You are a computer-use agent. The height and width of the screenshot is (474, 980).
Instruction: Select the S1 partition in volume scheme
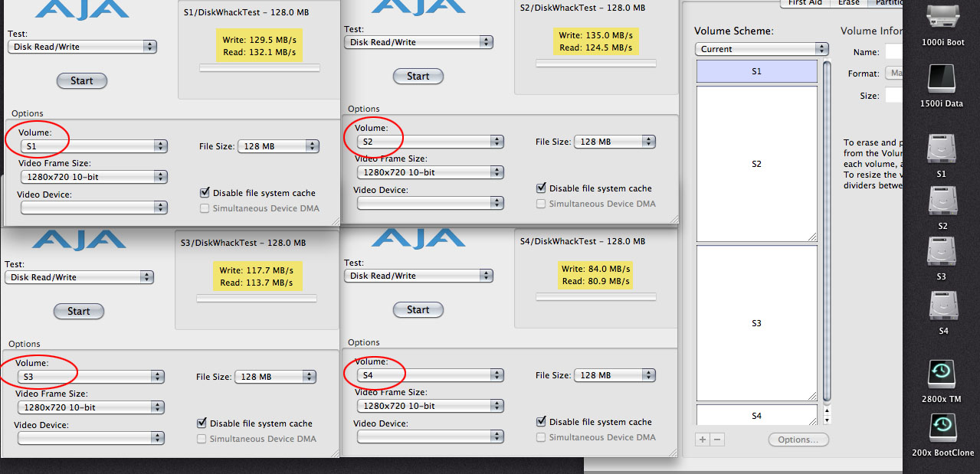pos(757,71)
